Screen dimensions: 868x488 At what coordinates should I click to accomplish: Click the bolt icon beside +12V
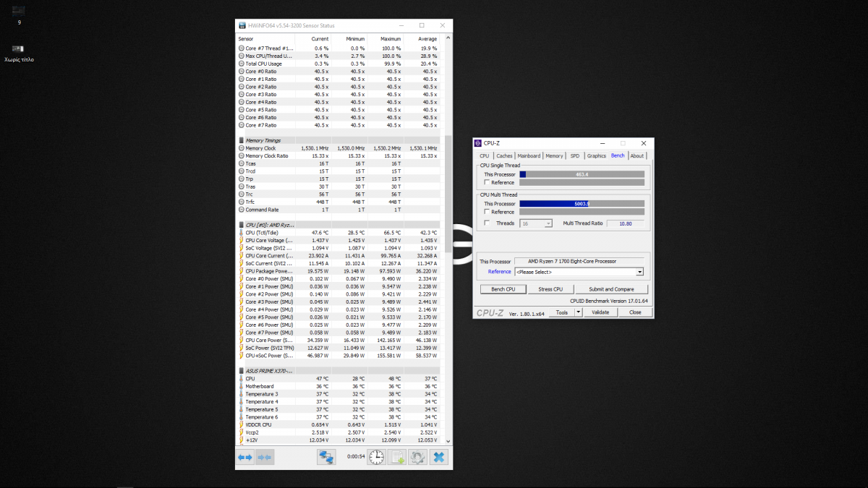[241, 440]
